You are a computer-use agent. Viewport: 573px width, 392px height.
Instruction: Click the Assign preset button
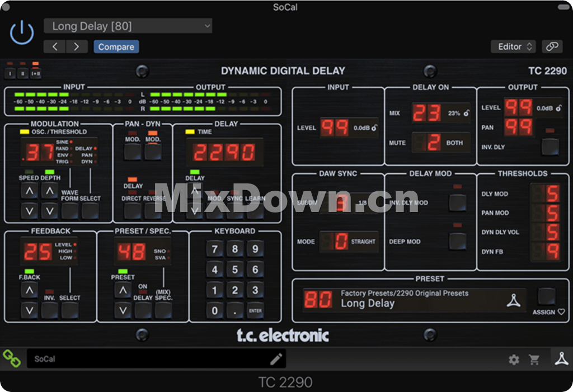(547, 296)
